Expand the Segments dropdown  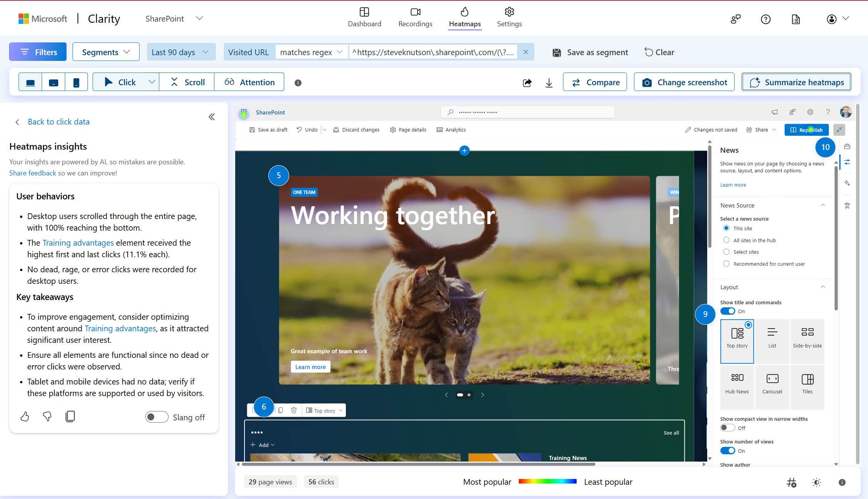[x=106, y=52]
